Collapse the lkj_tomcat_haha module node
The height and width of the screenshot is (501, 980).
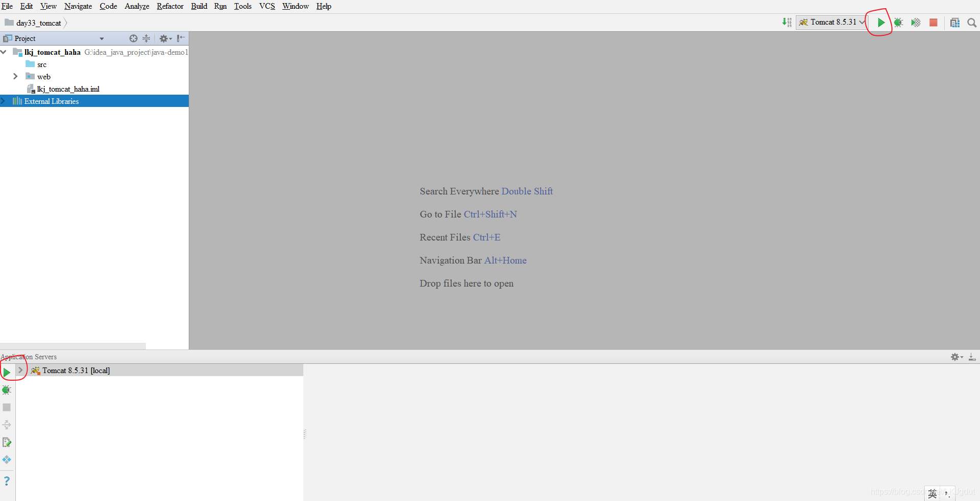coord(4,52)
